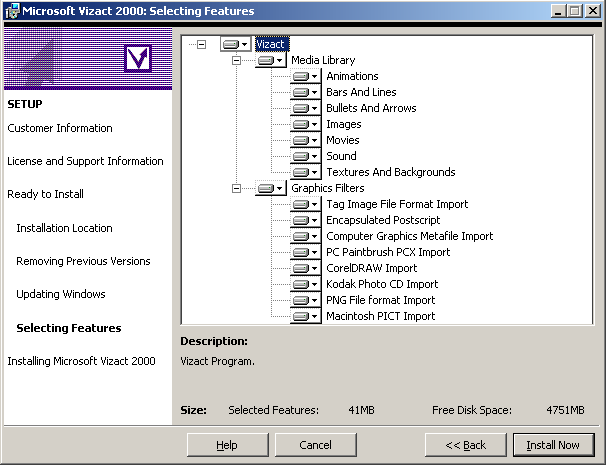606x465 pixels.
Task: Open the Macintosh PICT Import drive icon
Action: click(x=306, y=316)
